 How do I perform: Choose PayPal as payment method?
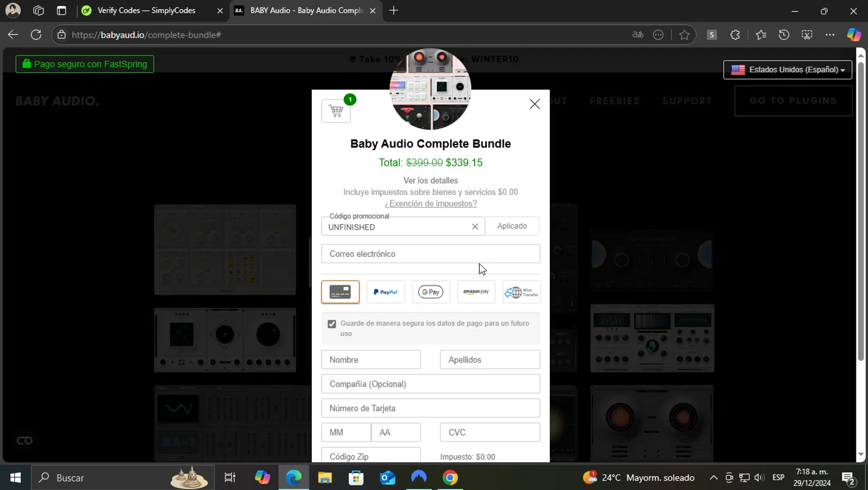385,292
